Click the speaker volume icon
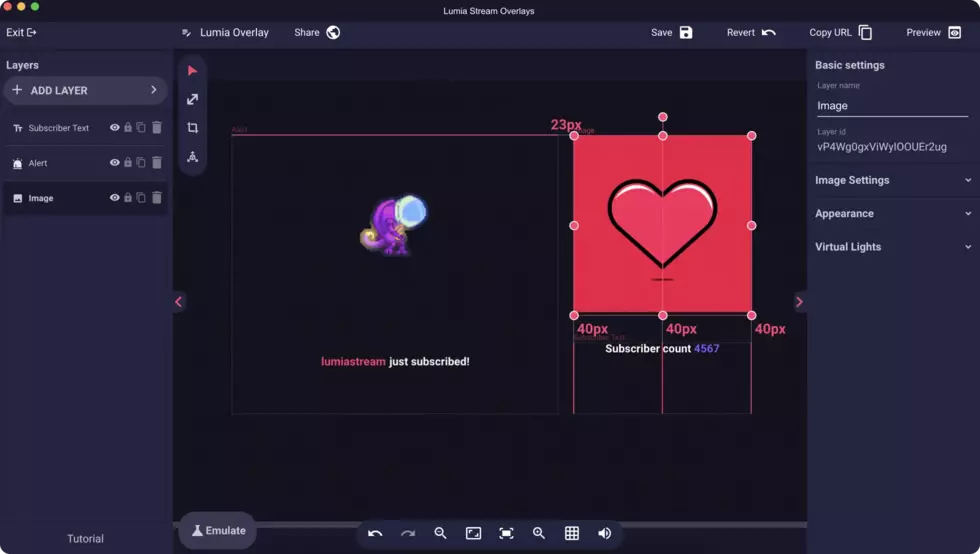The width and height of the screenshot is (980, 554). point(604,533)
